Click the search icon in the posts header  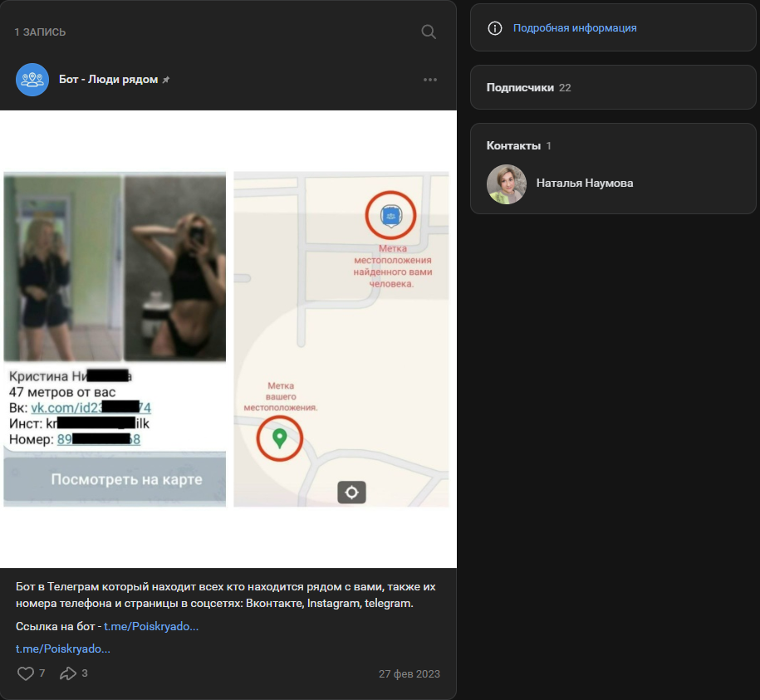(x=429, y=32)
